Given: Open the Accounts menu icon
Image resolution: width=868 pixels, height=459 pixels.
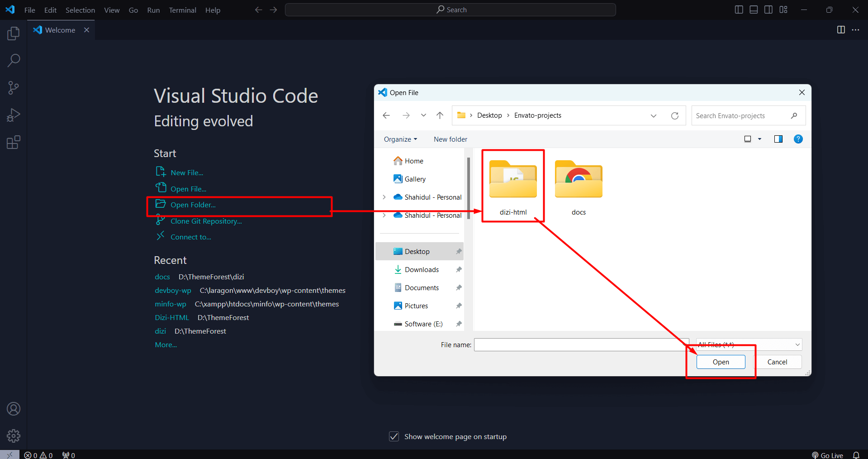Looking at the screenshot, I should 14,409.
